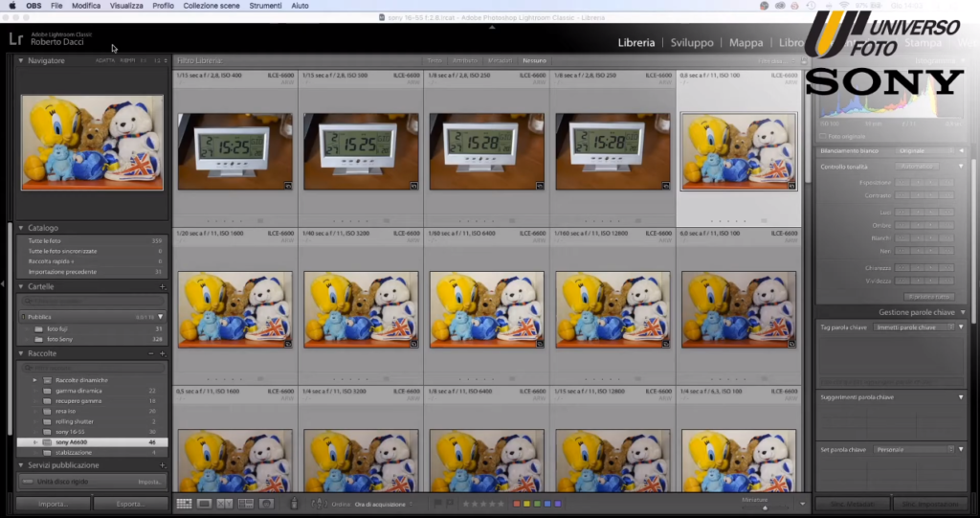Click the Lr logo identity plate
This screenshot has width=980, height=518.
(x=15, y=39)
